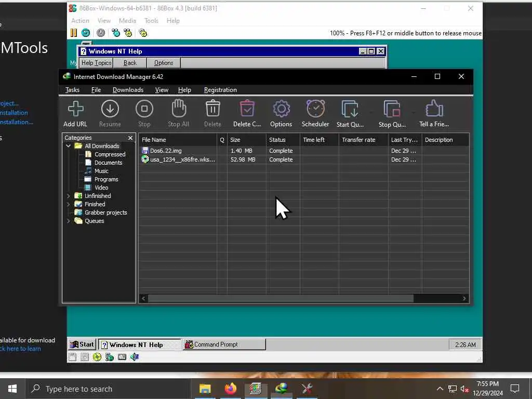This screenshot has height=399, width=532.
Task: Open Firefox from the taskbar
Action: point(230,389)
